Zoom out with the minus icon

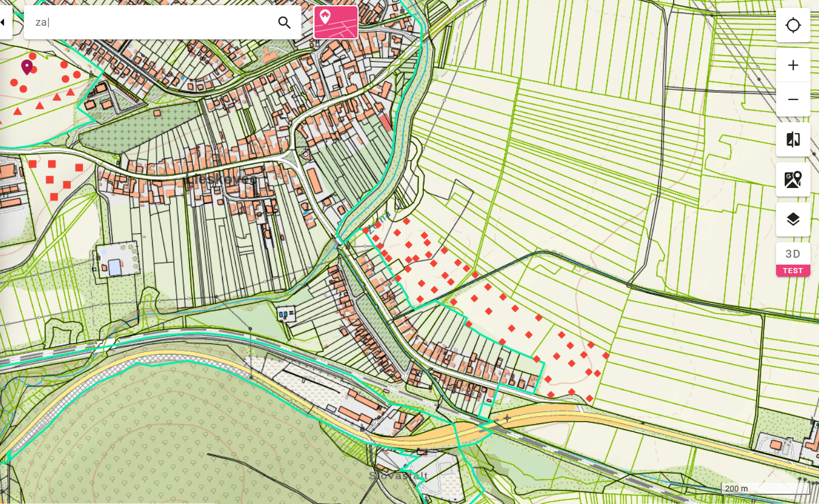point(793,99)
